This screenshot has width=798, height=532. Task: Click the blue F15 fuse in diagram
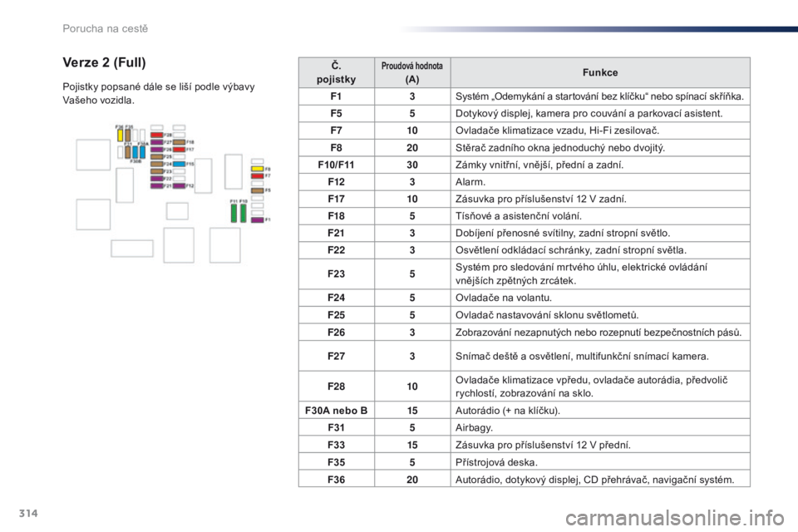pyautogui.click(x=180, y=164)
